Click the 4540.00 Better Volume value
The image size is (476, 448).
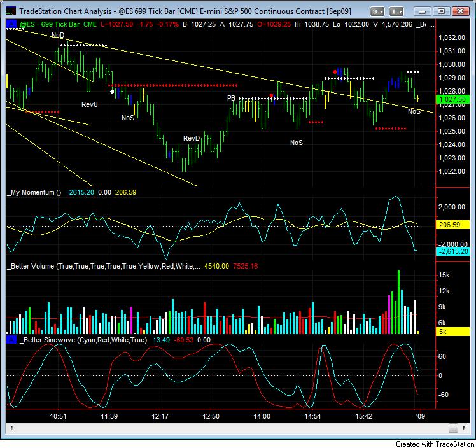click(217, 266)
